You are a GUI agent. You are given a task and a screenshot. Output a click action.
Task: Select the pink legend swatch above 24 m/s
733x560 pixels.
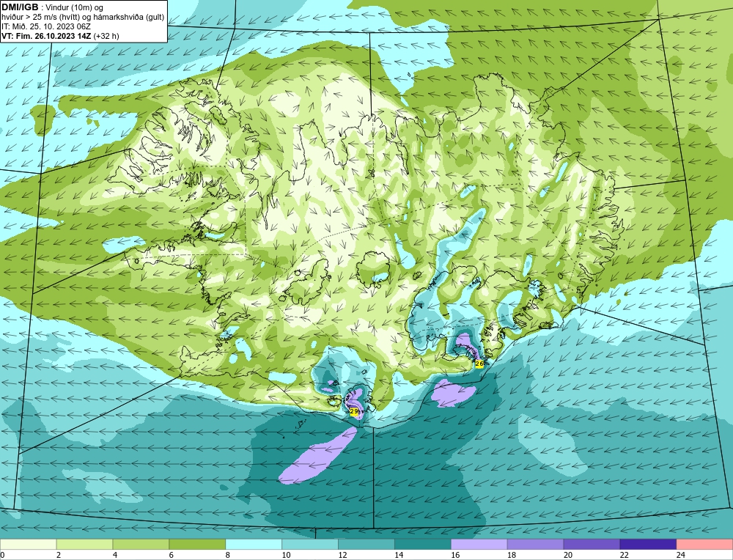704,545
